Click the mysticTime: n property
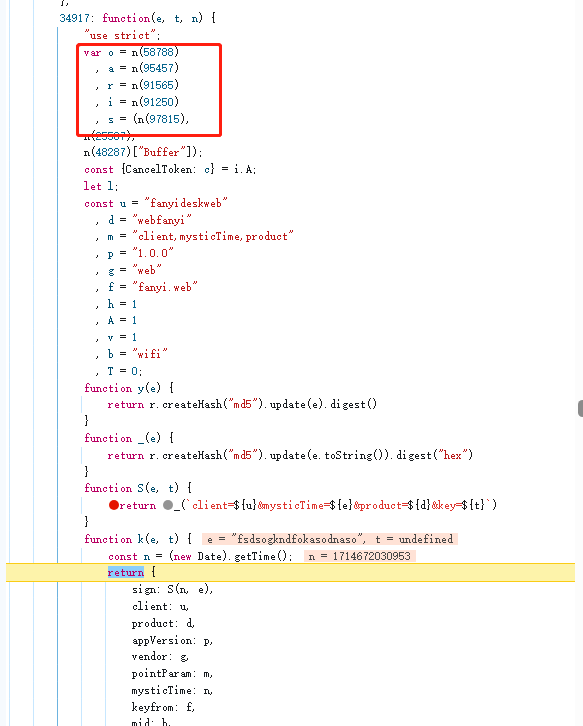The width and height of the screenshot is (583, 726). click(x=172, y=690)
